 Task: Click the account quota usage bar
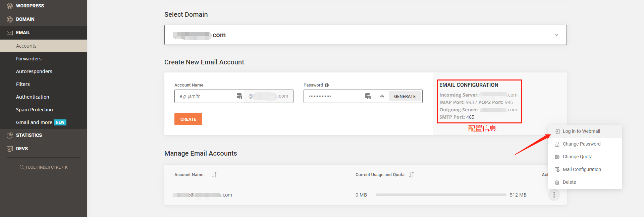pyautogui.click(x=441, y=195)
